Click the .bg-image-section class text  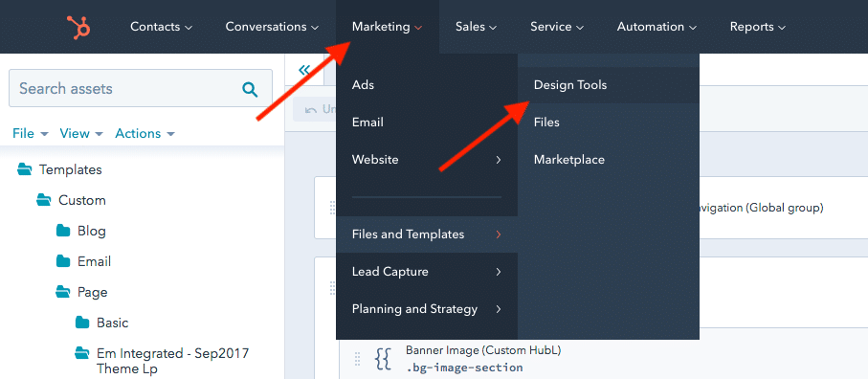[464, 368]
